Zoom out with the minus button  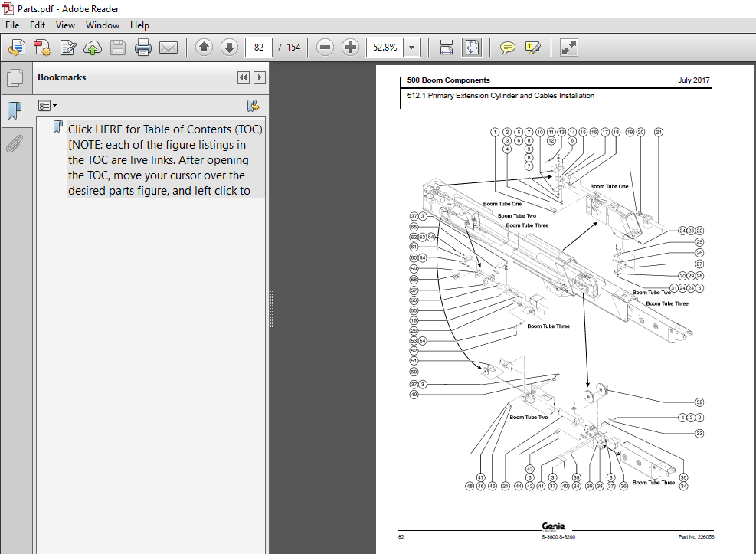[x=325, y=48]
